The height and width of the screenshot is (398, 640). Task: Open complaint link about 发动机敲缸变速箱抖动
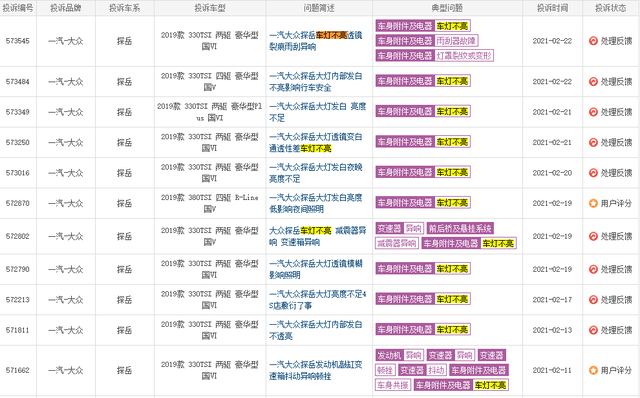tap(316, 370)
